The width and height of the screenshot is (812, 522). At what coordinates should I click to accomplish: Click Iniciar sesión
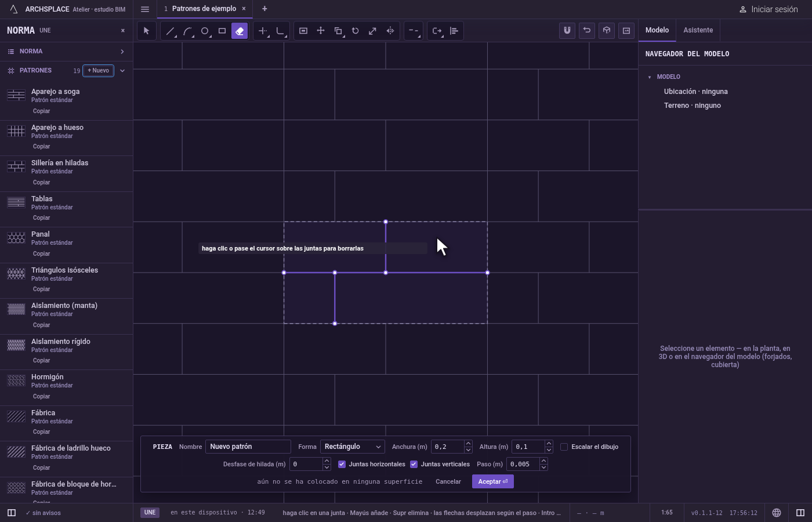pos(768,9)
